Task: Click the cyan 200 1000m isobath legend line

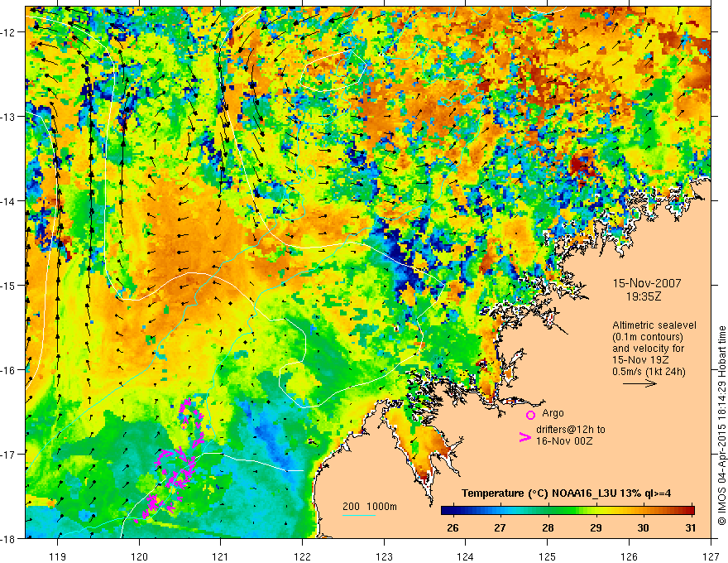Action: click(359, 515)
